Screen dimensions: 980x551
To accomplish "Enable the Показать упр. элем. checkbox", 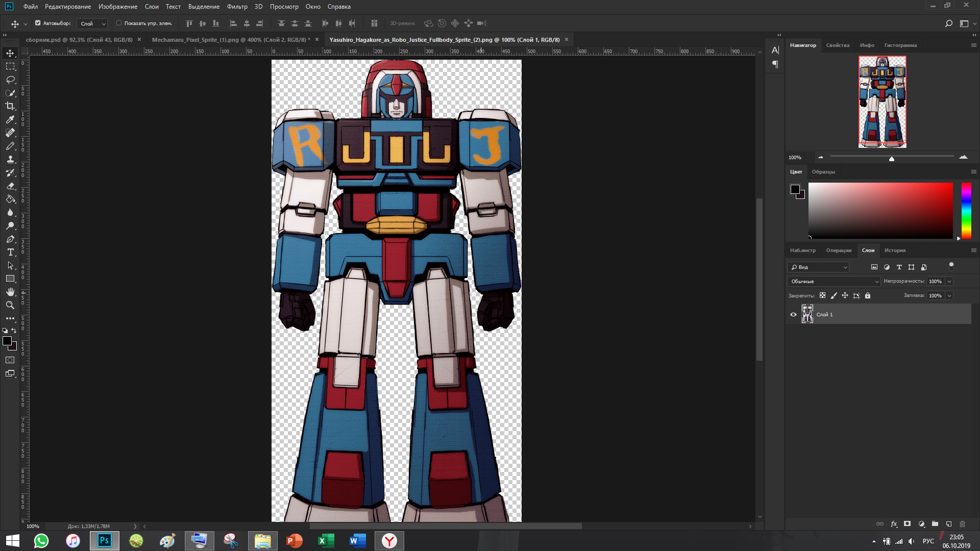I will tap(119, 23).
